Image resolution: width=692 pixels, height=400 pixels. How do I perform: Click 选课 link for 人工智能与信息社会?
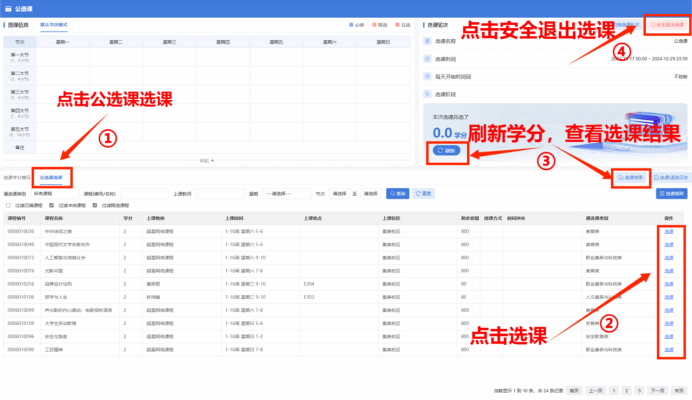(668, 256)
